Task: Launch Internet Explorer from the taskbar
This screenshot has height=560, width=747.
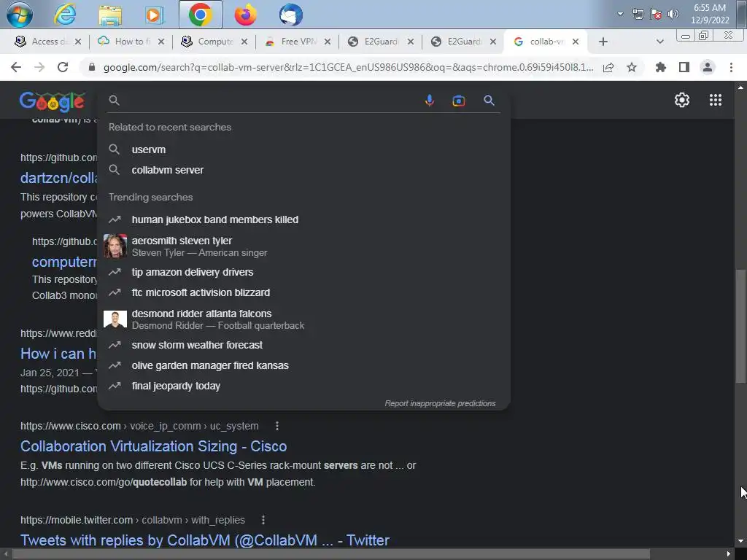Action: (65, 15)
